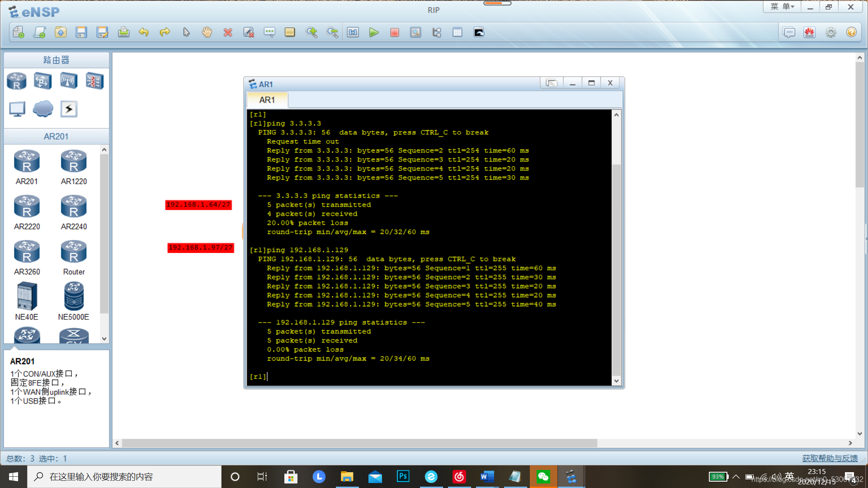Click the 192.168.1.64/27 network label

tap(198, 204)
